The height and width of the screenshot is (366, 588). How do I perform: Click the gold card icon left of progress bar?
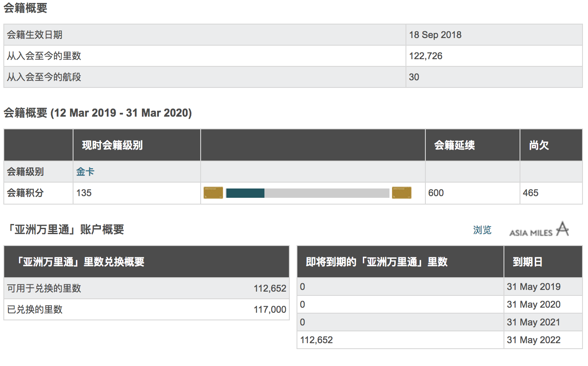(213, 193)
